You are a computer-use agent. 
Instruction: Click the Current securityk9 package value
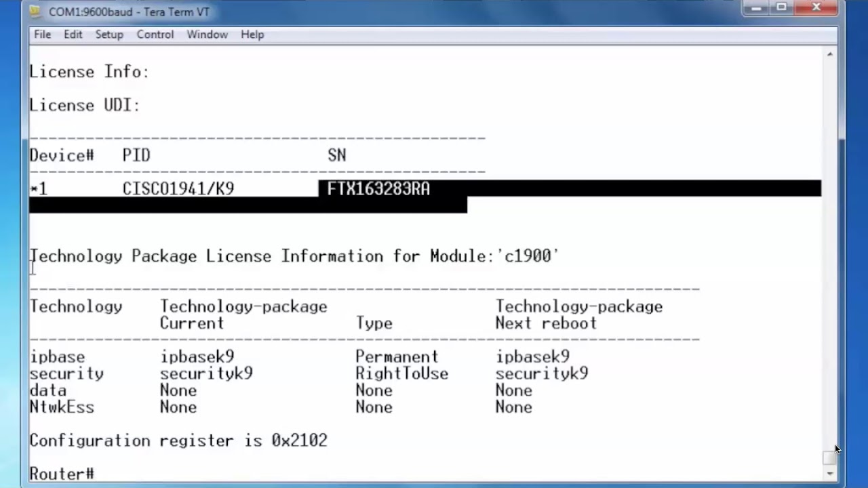pyautogui.click(x=206, y=373)
